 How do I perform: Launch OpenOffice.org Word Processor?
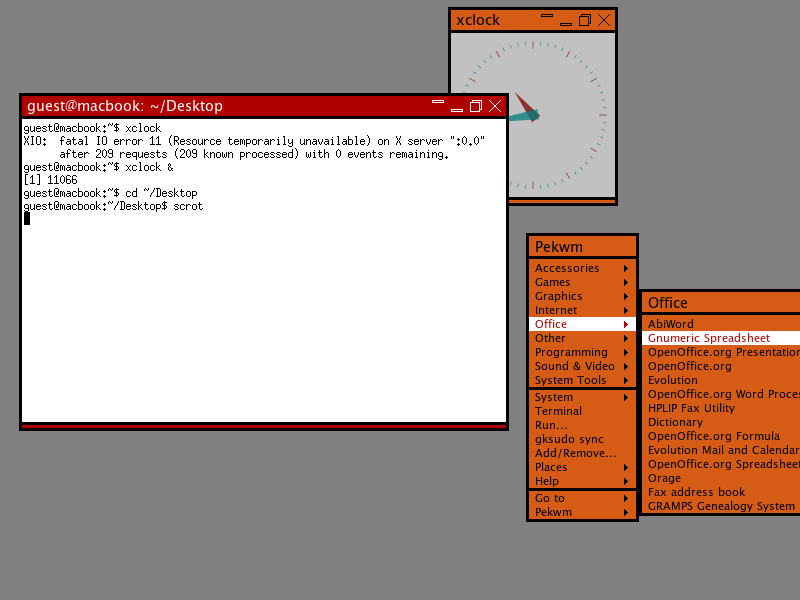point(721,394)
